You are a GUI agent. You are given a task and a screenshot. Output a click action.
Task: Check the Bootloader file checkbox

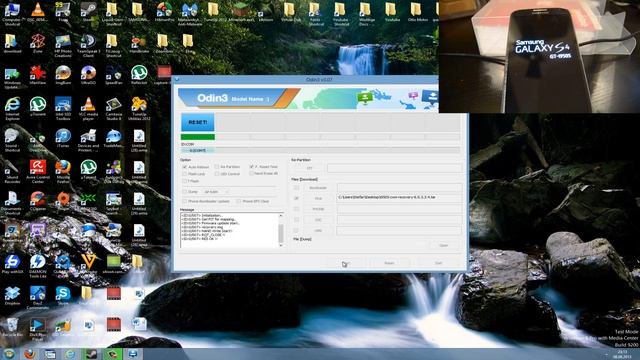pyautogui.click(x=296, y=188)
